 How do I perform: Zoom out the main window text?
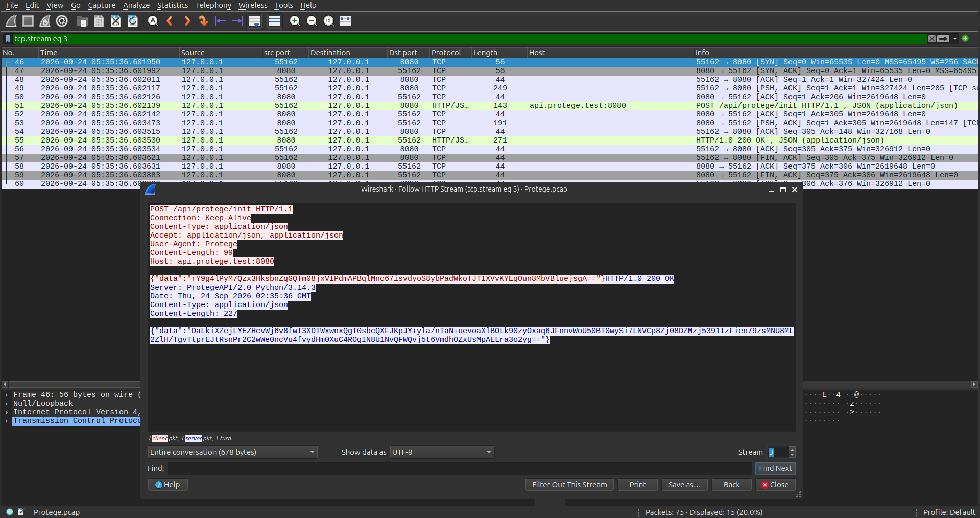click(x=312, y=21)
